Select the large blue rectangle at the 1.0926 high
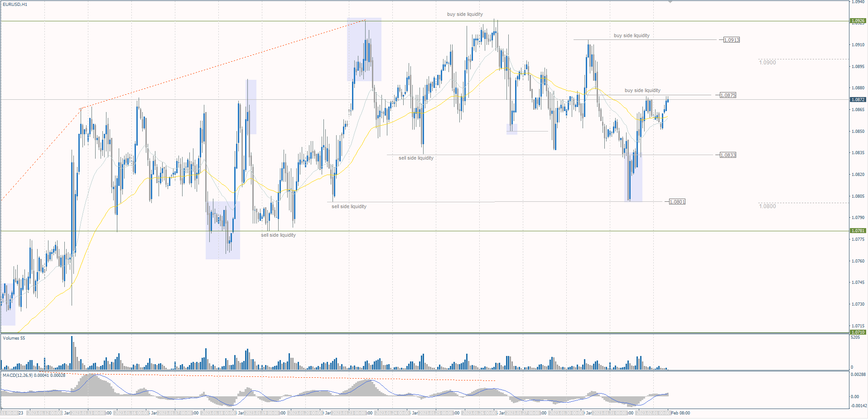The image size is (868, 419). 364,49
